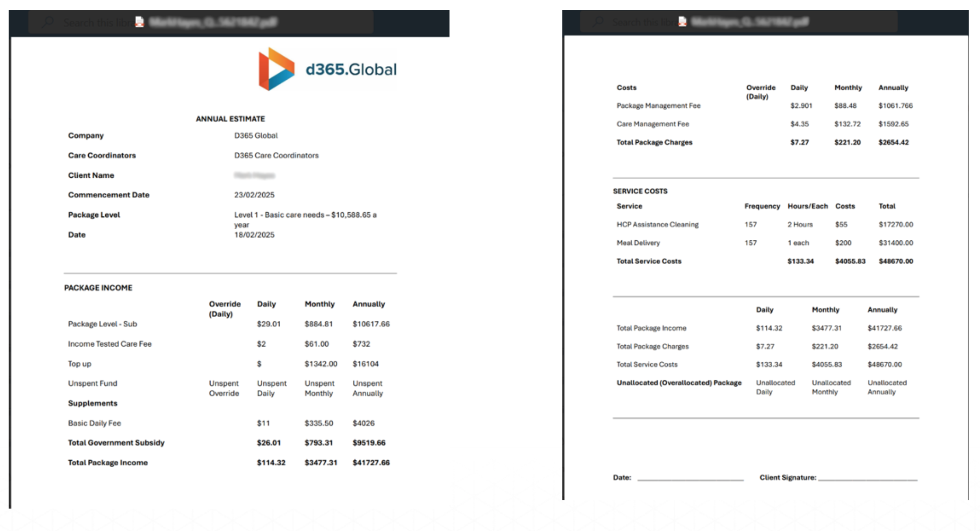Click the d365.Global logo text

pos(351,70)
